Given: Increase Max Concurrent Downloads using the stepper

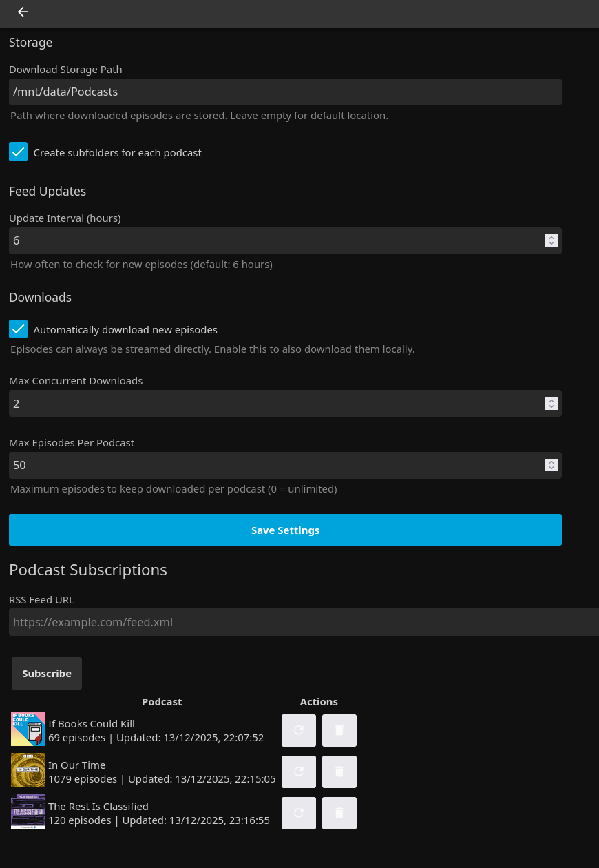Looking at the screenshot, I should click(551, 400).
